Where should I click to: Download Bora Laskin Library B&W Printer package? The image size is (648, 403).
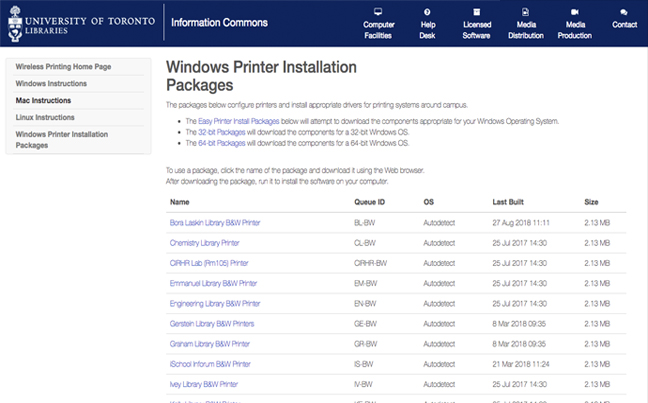[214, 222]
